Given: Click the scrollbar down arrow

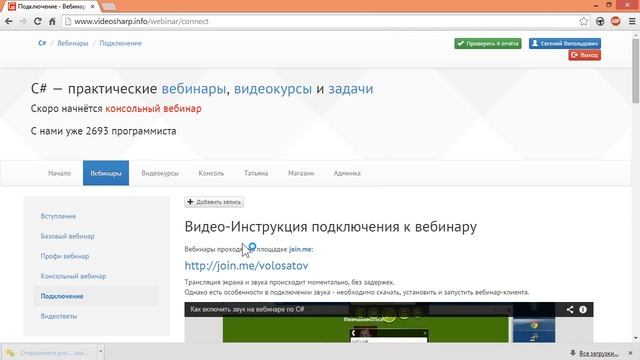Looking at the screenshot, I should (636, 338).
